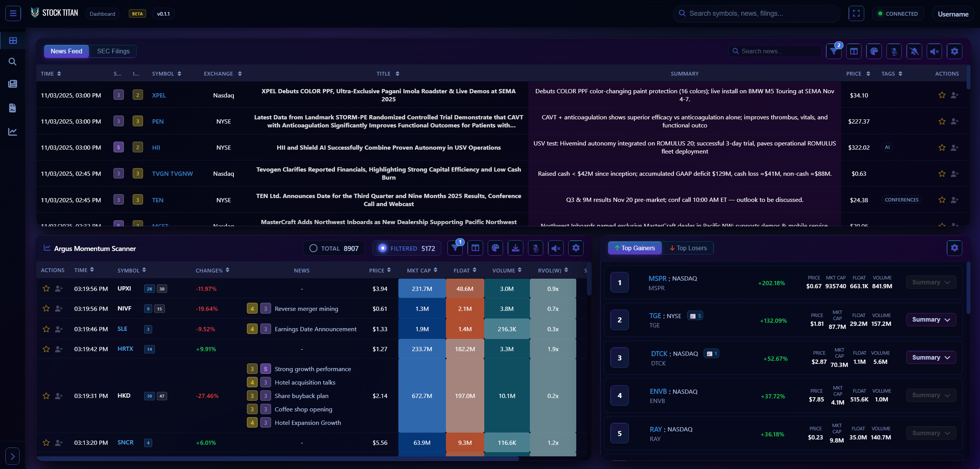Click the download icon in Argus Momentum Scanner toolbar
Screen dimensions: 980x469
[515, 248]
